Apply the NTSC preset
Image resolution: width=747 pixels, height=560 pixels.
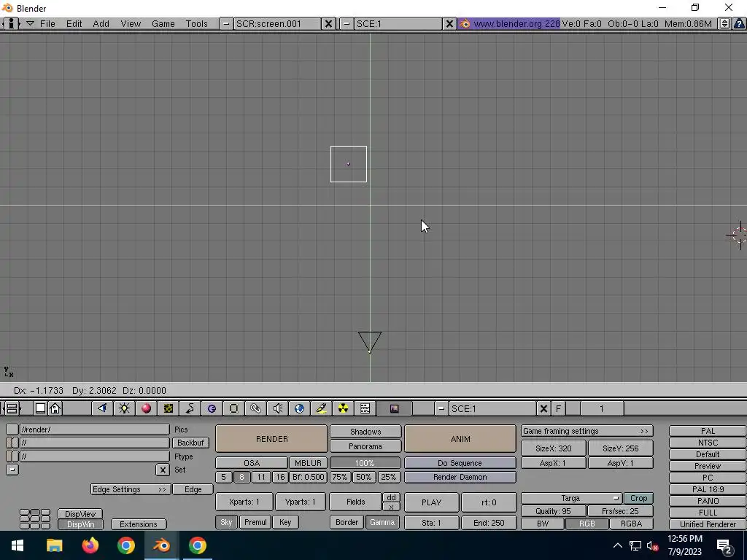tap(708, 443)
